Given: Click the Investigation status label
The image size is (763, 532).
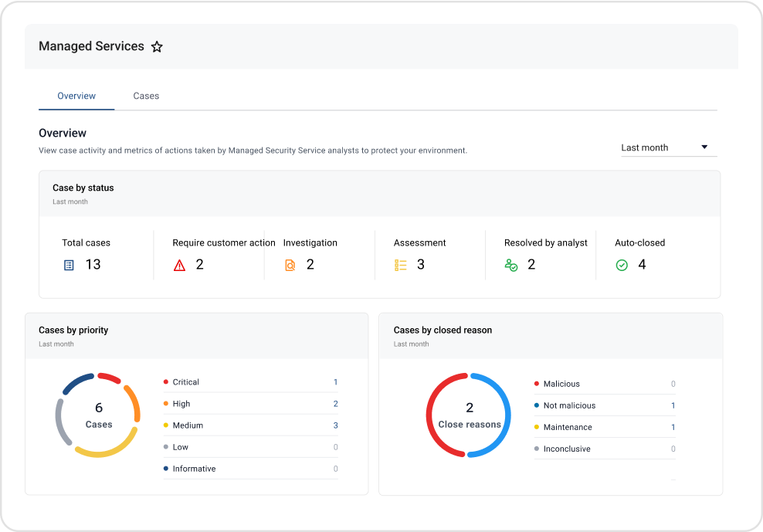Looking at the screenshot, I should pos(310,243).
